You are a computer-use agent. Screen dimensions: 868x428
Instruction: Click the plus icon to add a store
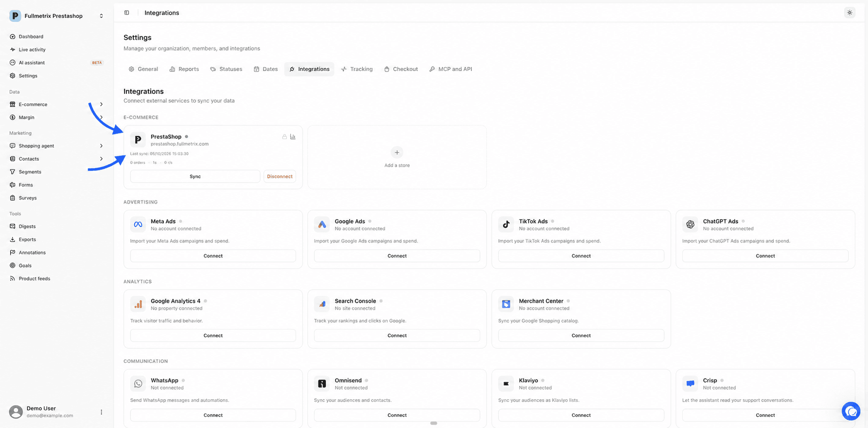point(397,153)
